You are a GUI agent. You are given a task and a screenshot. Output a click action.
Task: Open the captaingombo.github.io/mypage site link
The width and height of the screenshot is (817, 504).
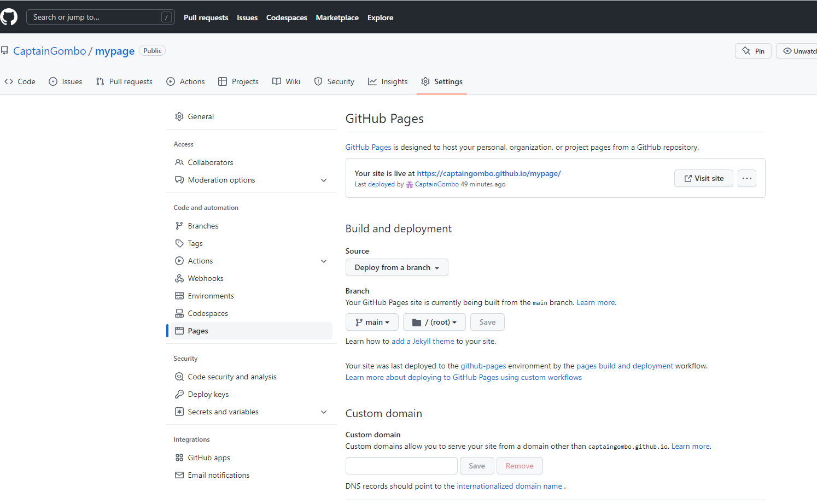(489, 173)
